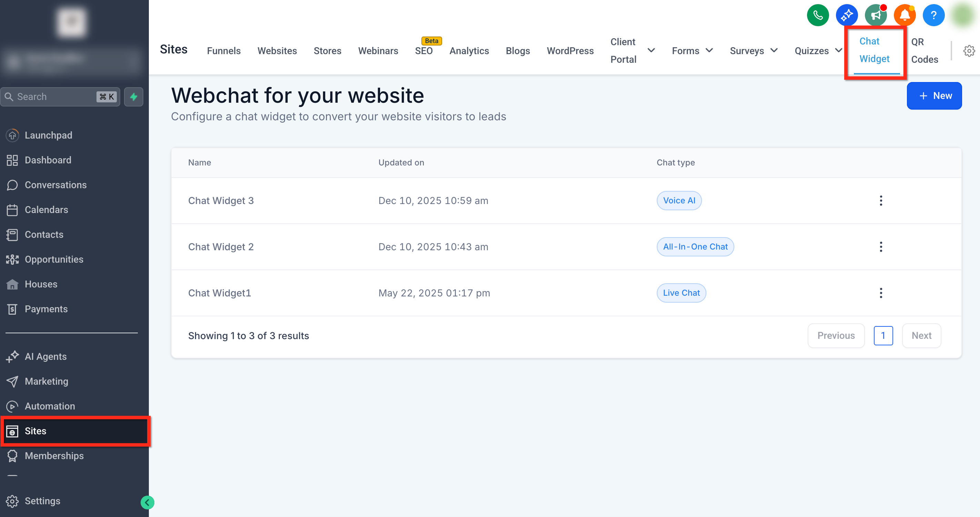Viewport: 980px width, 517px height.
Task: Switch to the Funnels tab
Action: click(224, 51)
